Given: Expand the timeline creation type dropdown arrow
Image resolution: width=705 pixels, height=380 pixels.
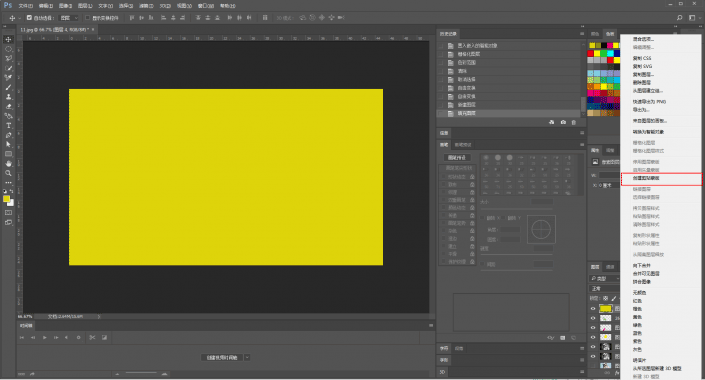Looking at the screenshot, I should click(x=247, y=358).
